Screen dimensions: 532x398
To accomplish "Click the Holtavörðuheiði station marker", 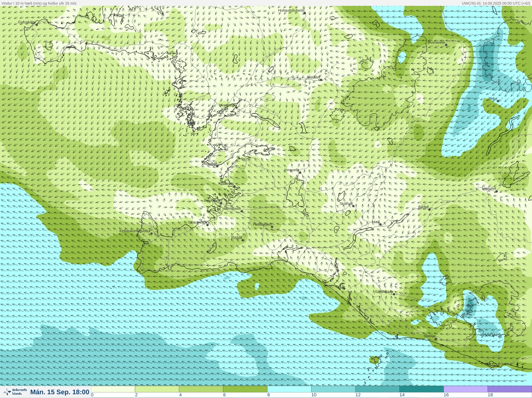I will (x=304, y=13).
